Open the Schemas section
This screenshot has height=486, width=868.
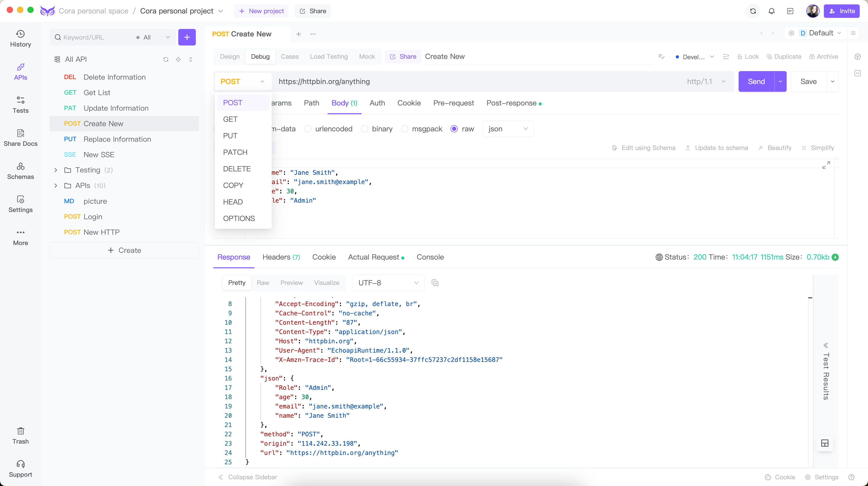(x=20, y=171)
